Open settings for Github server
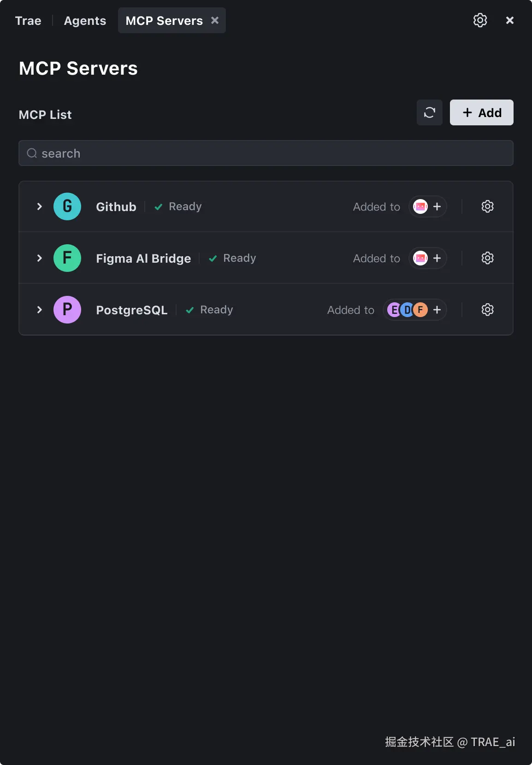Screen dimensions: 532x765 [487, 206]
